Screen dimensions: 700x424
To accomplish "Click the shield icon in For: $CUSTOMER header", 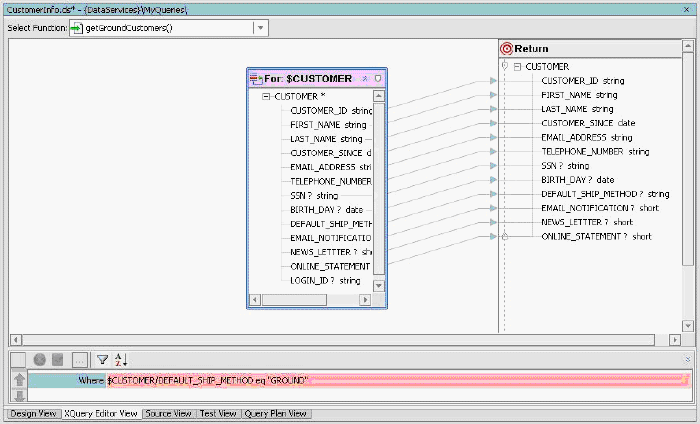I will tap(378, 79).
